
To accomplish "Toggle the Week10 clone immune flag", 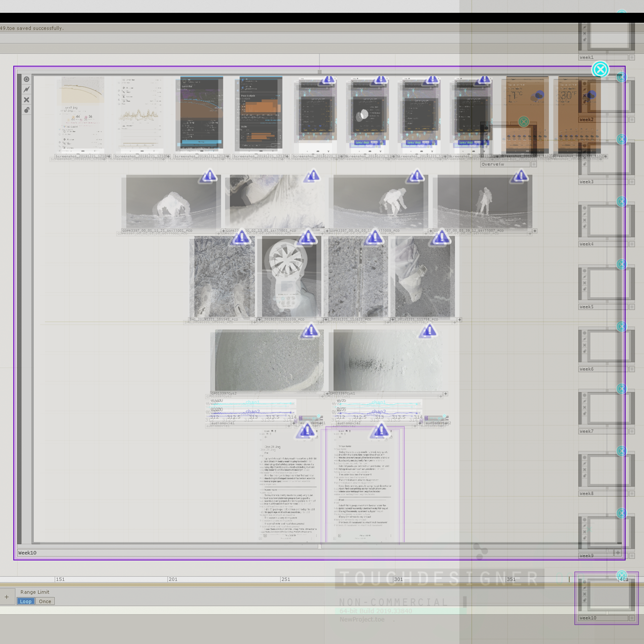I will (27, 89).
